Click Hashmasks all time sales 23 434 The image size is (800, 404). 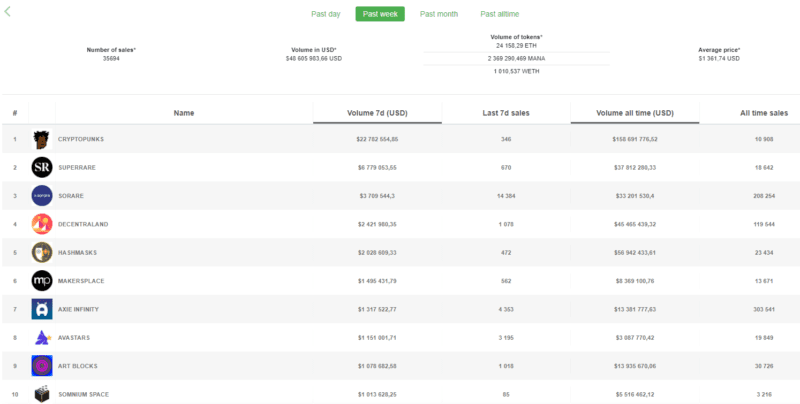coord(765,252)
